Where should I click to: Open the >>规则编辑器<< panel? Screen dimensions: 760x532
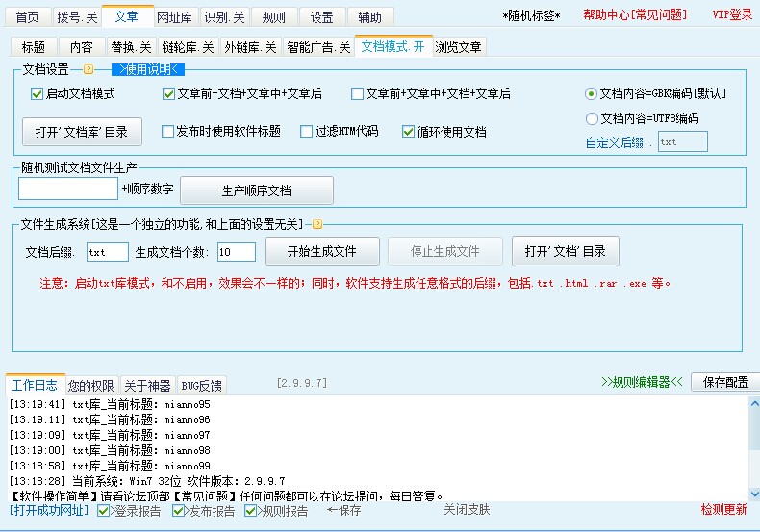[x=642, y=382]
